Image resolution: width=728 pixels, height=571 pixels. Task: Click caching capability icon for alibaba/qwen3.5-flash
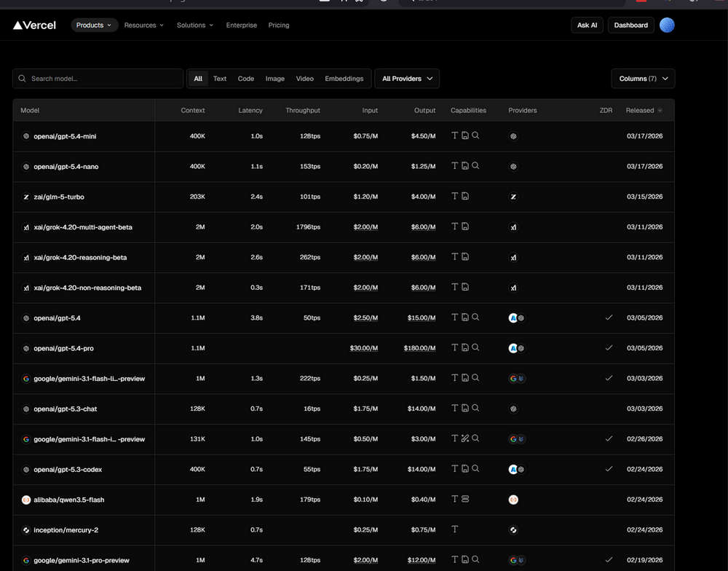[x=464, y=498]
